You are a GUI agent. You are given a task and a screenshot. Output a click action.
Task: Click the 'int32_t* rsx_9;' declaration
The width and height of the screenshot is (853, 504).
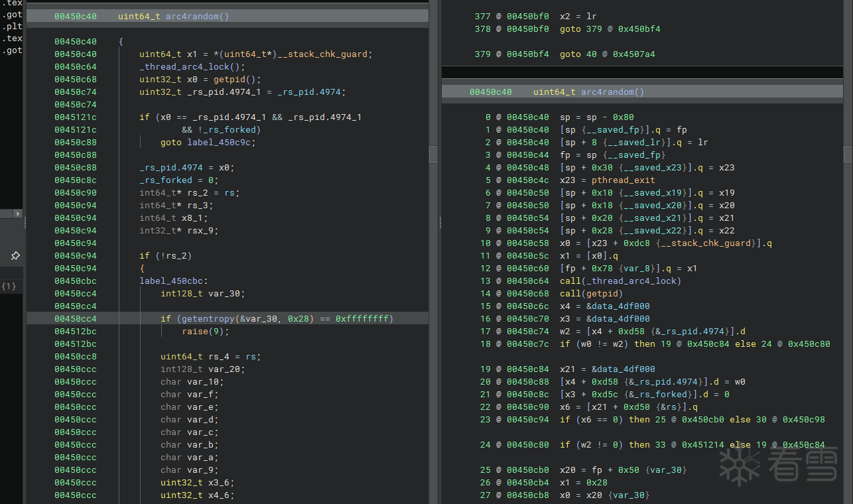[179, 231]
